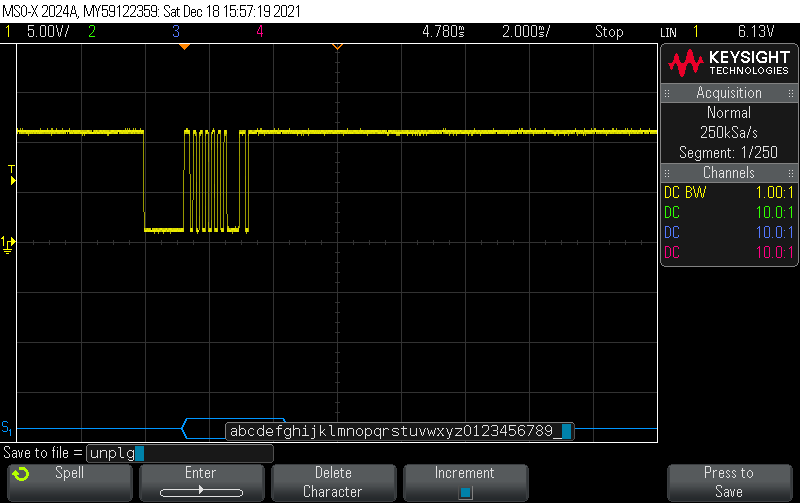The image size is (800, 503).
Task: Click the LIN trigger type label
Action: coord(668,33)
